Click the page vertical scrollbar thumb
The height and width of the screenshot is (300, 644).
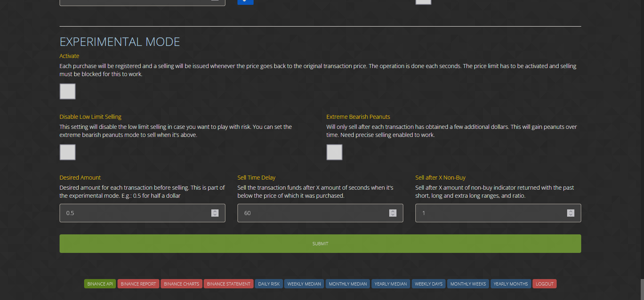(642, 289)
